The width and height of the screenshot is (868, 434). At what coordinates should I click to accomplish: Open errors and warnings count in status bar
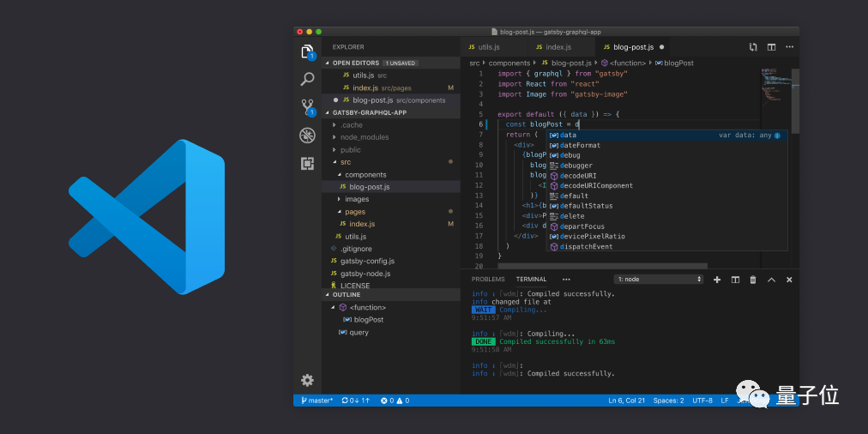tap(395, 401)
